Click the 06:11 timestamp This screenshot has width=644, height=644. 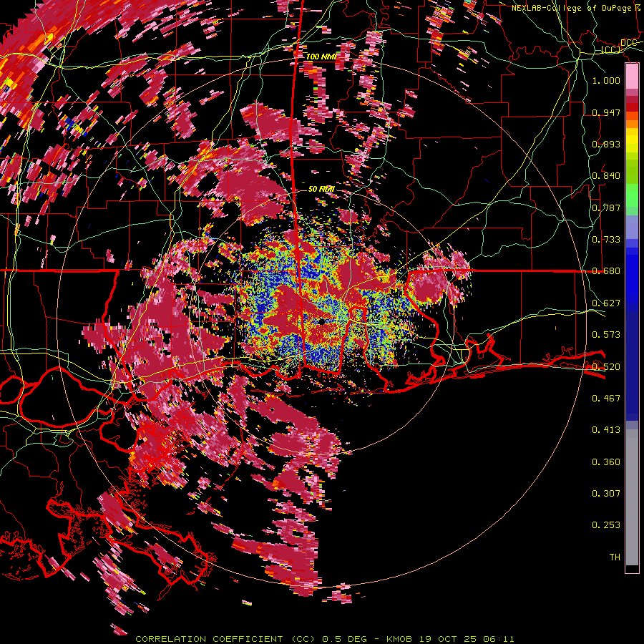click(499, 639)
